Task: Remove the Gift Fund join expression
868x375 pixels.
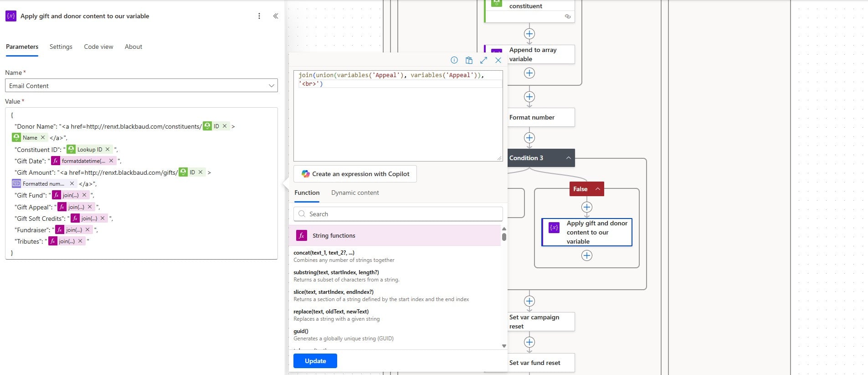Action: [x=84, y=195]
